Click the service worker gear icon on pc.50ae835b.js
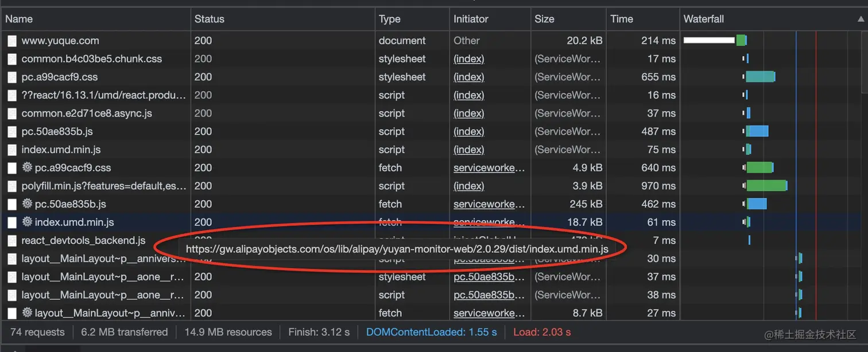This screenshot has height=352, width=868. 27,204
